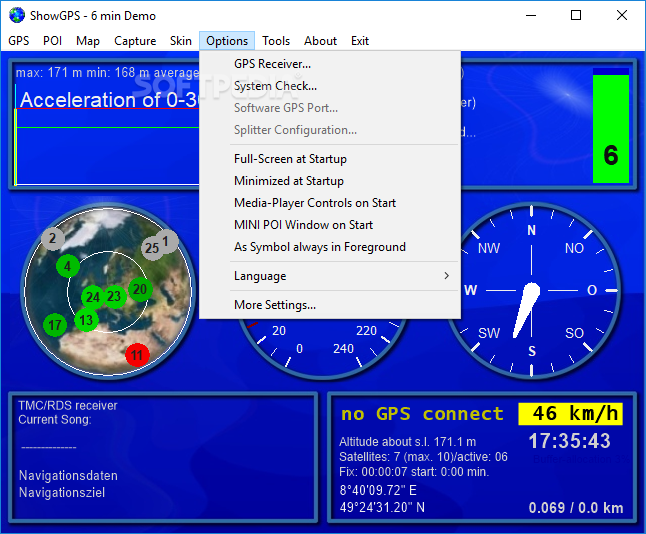Image resolution: width=646 pixels, height=534 pixels.
Task: Click Exit in the menu bar
Action: (x=360, y=41)
